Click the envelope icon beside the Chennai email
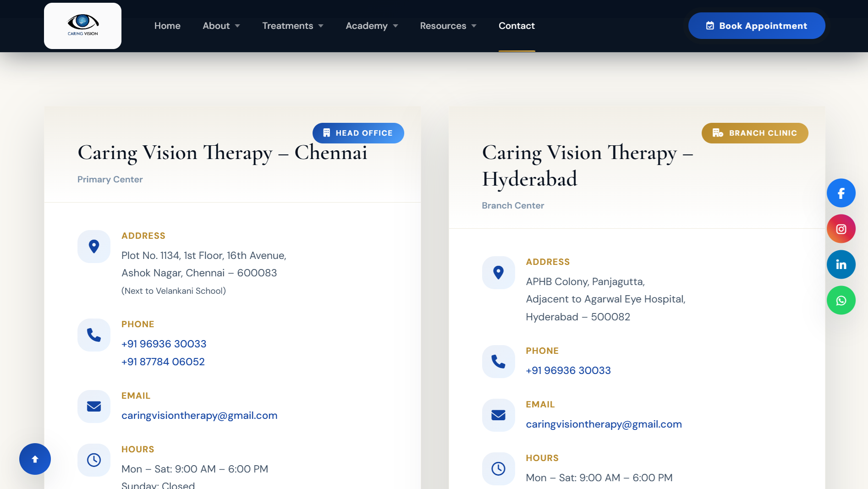Screen dimensions: 868x489 93,407
